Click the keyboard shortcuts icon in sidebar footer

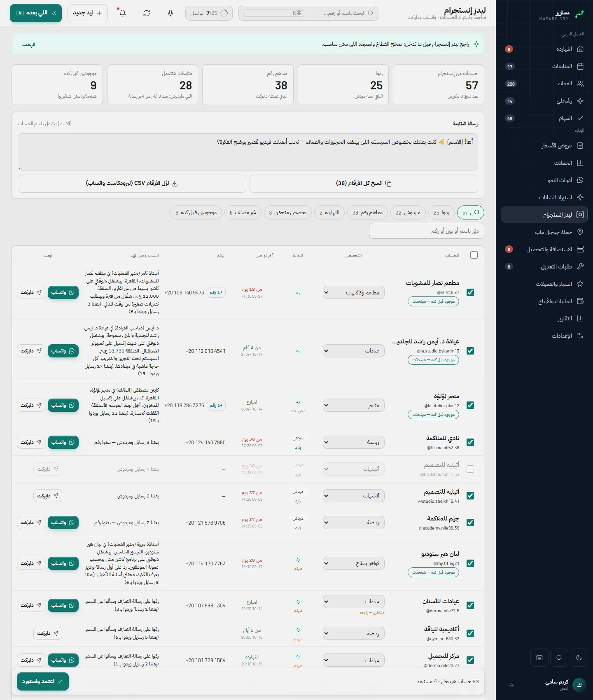(539, 658)
